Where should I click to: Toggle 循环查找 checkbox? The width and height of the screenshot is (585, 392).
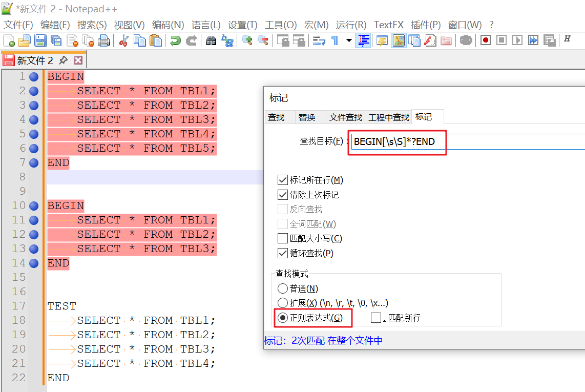click(283, 253)
